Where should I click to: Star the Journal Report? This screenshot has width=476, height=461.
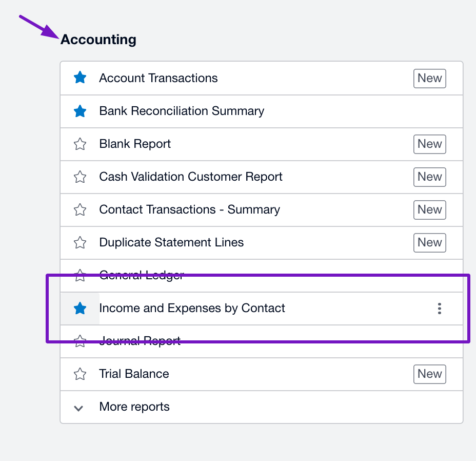pos(80,341)
